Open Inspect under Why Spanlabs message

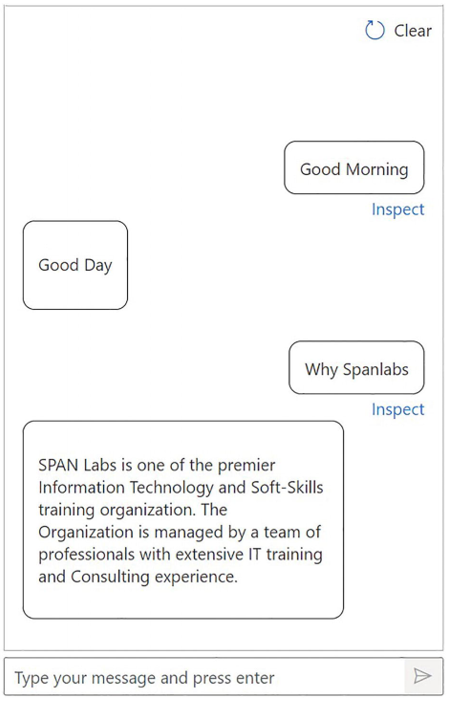(x=398, y=409)
